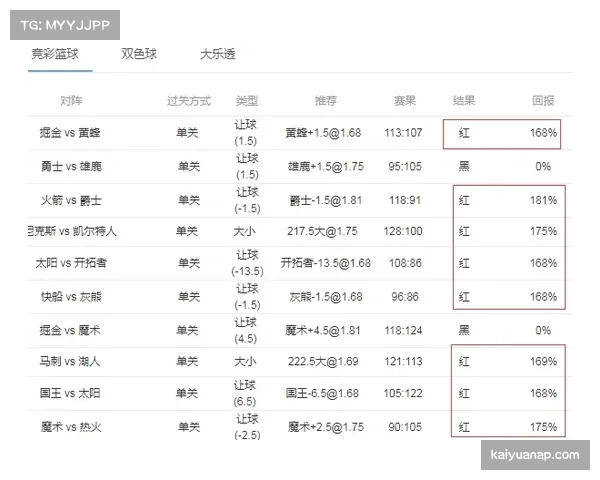Click recommendation 魔术+2.5@1.75
Image resolution: width=600 pixels, height=480 pixels.
point(326,427)
